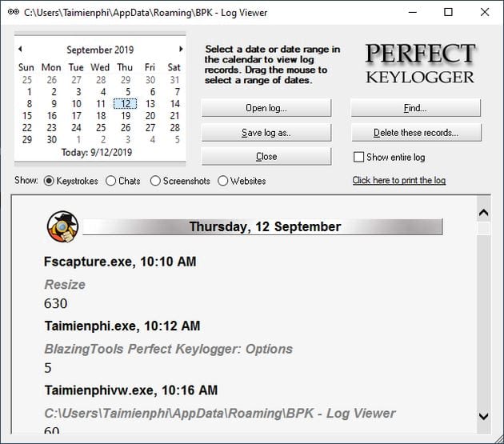504x444 pixels.
Task: Click Taimienphi.exe, 10:12 AM entry
Action: 122,326
